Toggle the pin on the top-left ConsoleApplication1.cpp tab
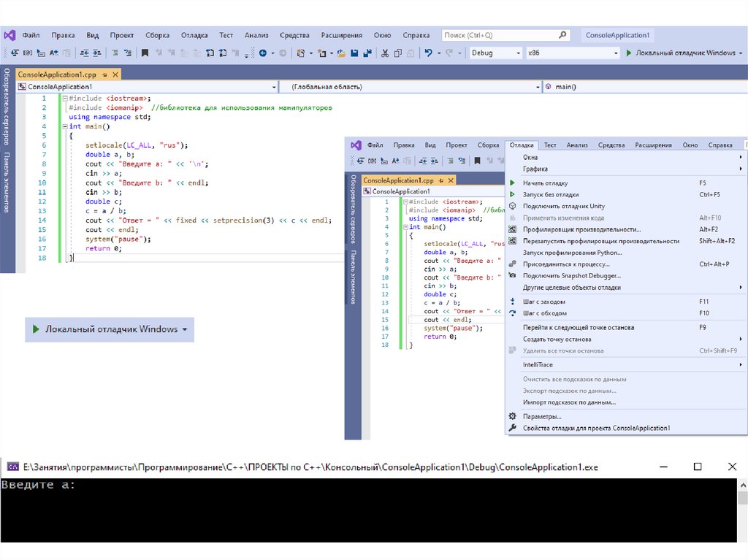This screenshot has width=748, height=560. pyautogui.click(x=105, y=74)
